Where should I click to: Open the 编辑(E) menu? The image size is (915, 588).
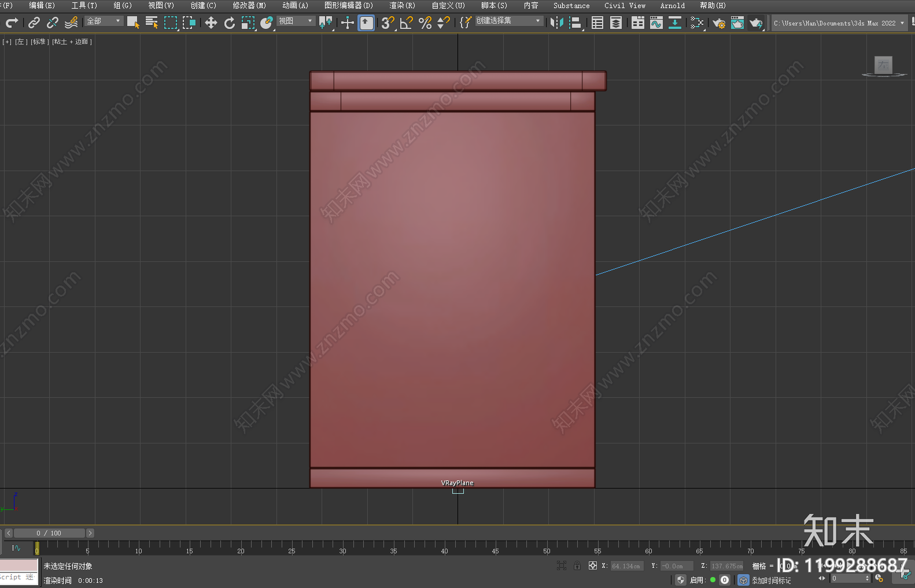(42, 5)
